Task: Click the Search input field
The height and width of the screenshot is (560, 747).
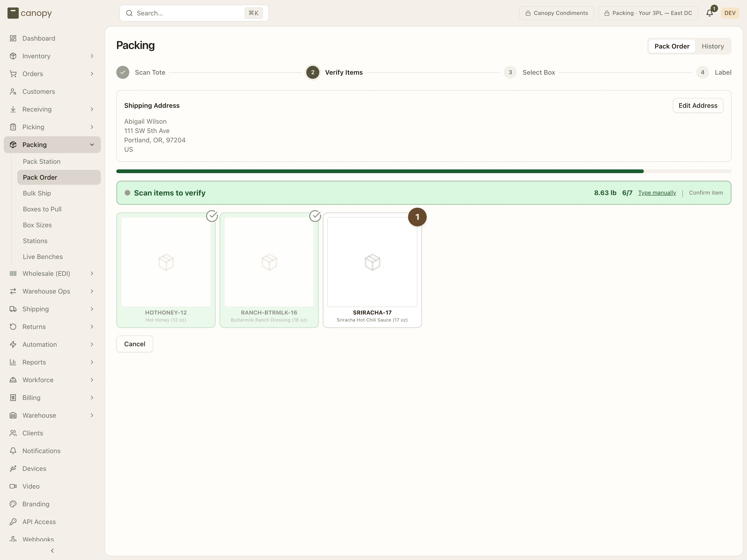Action: point(194,13)
